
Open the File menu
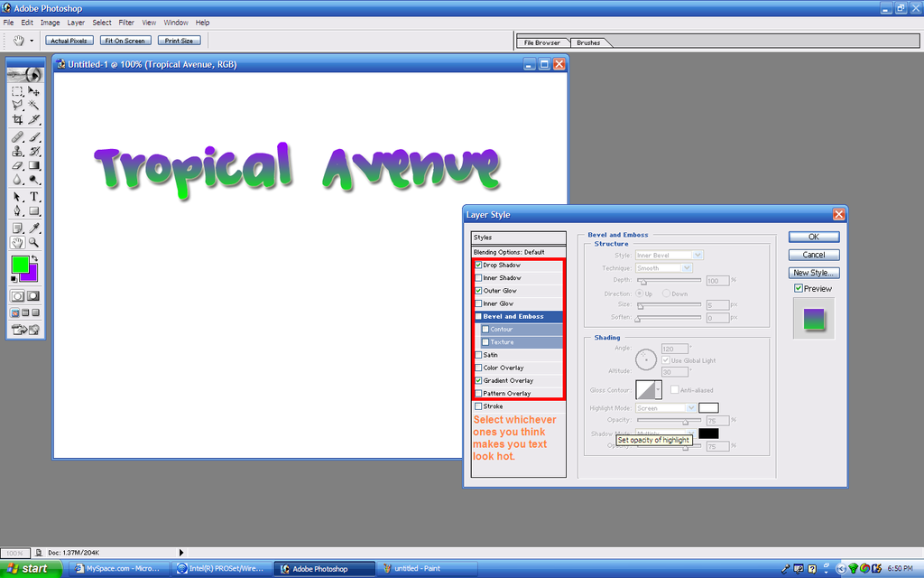(8, 23)
